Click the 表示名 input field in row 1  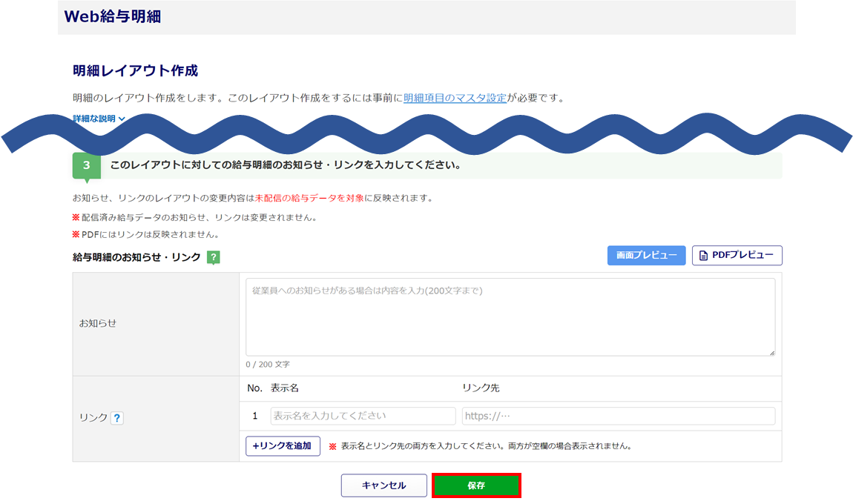(x=363, y=416)
